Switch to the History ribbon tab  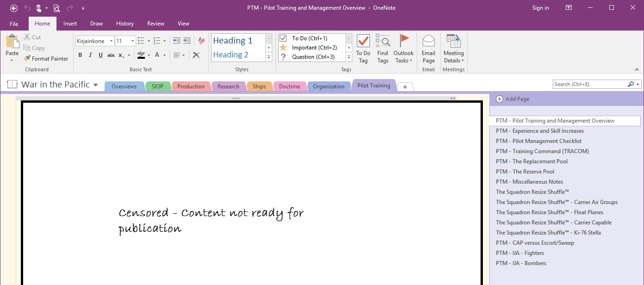tap(125, 24)
